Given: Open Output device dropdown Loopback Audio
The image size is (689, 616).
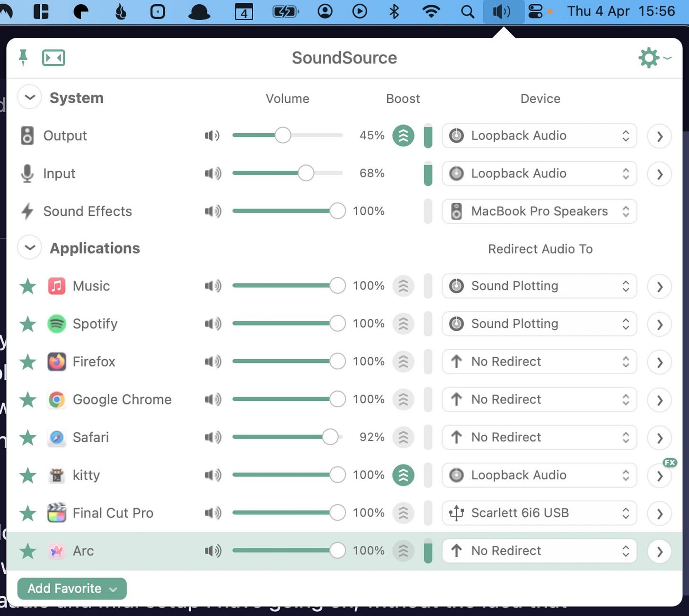Looking at the screenshot, I should click(539, 136).
